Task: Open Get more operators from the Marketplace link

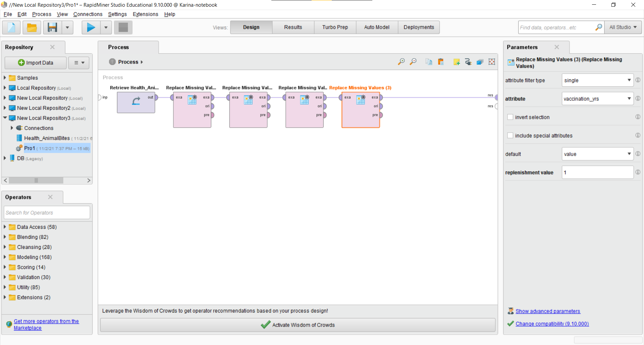Action: click(46, 325)
